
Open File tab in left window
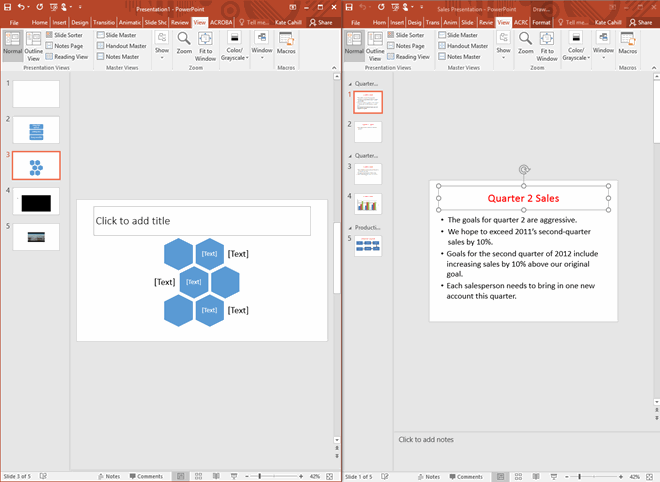point(14,23)
